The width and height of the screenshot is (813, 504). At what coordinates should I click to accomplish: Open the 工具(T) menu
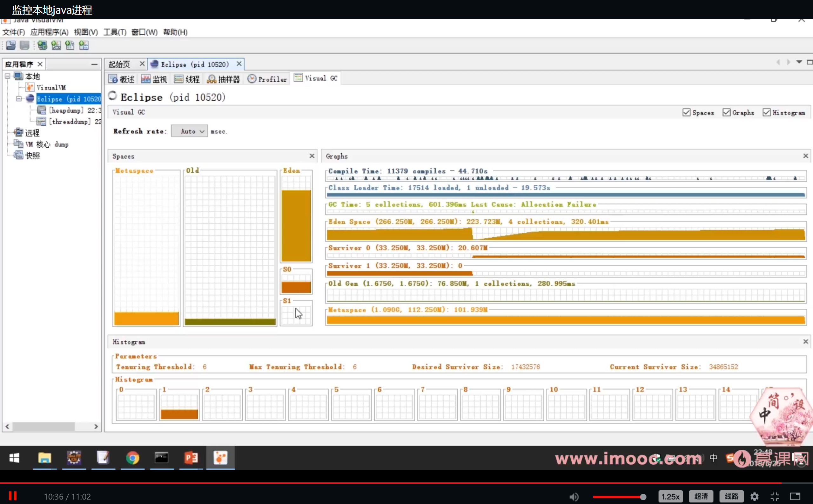115,32
